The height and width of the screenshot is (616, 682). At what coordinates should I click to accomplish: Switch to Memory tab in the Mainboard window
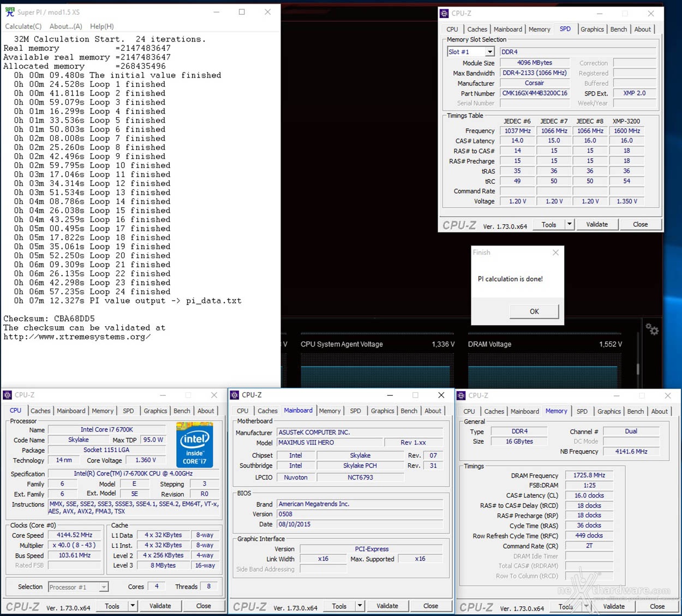[x=330, y=411]
